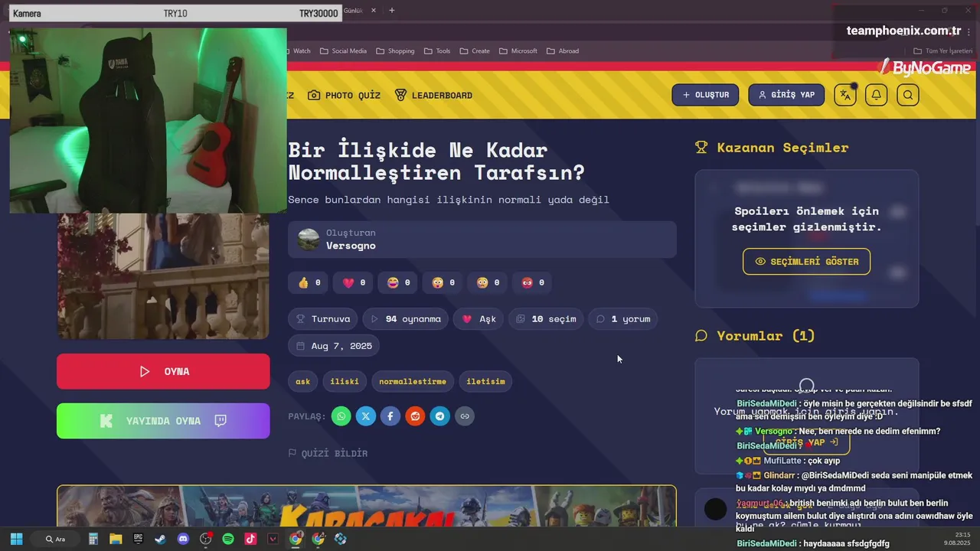
Task: Open the Create bookmarks folder
Action: click(475, 51)
